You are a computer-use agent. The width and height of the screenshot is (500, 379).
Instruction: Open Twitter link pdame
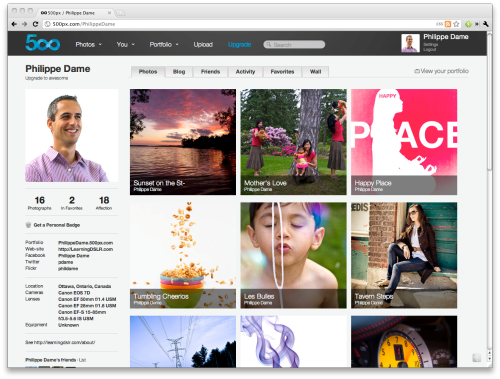point(65,262)
